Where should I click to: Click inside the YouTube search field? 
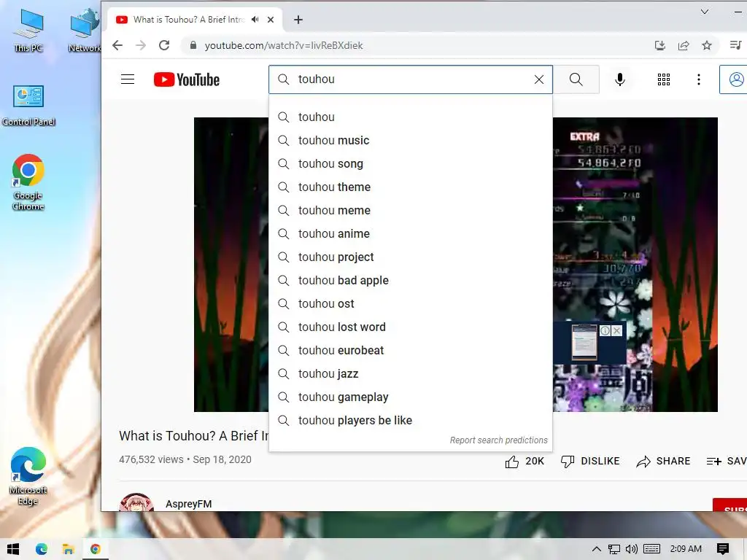pyautogui.click(x=411, y=79)
